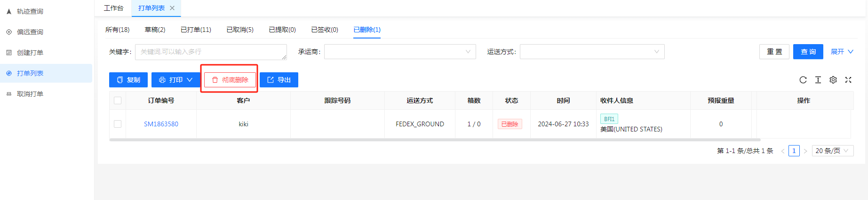Toggle fullscreen table view icon

pyautogui.click(x=848, y=80)
